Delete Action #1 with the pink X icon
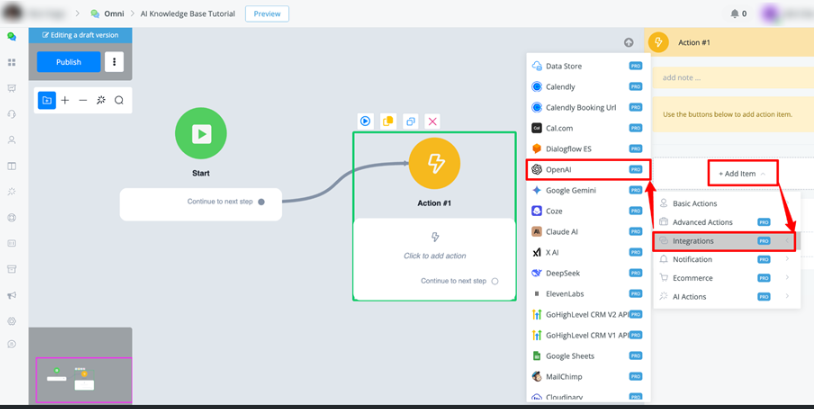The image size is (814, 409). tap(432, 121)
